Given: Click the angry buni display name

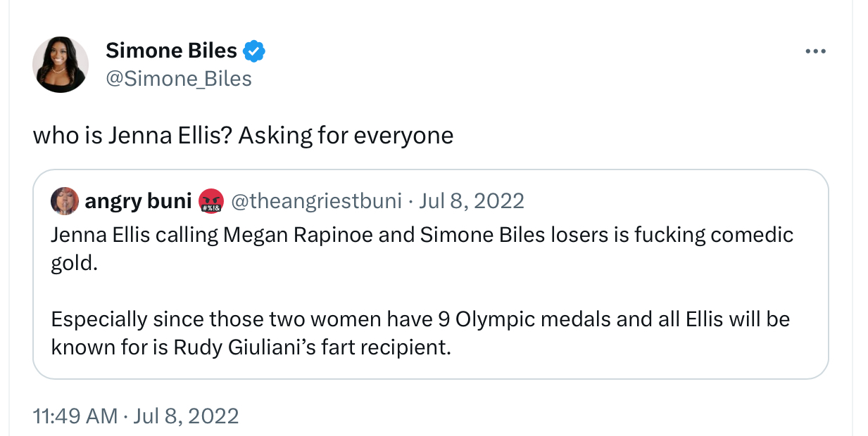Looking at the screenshot, I should [138, 202].
